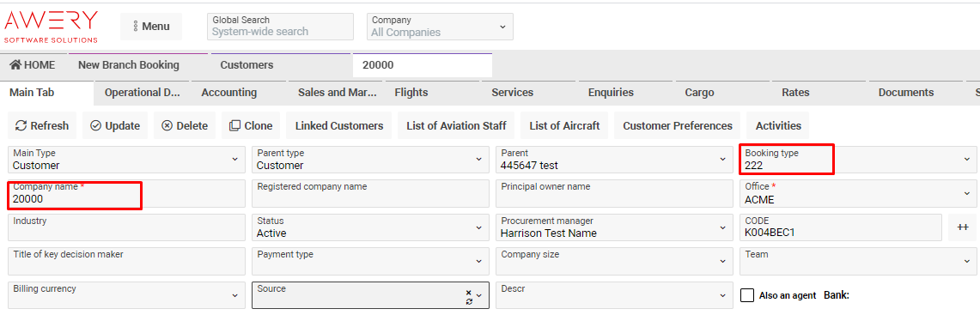
Task: Click the Source field's refresh arrows icon
Action: point(469,301)
